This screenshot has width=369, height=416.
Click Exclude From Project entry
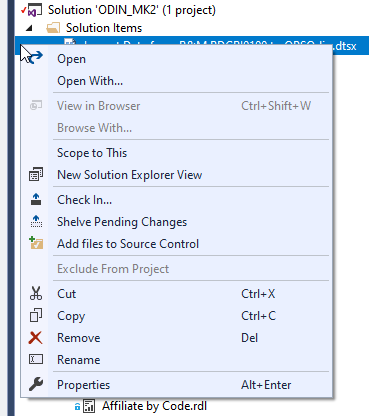(x=176, y=269)
